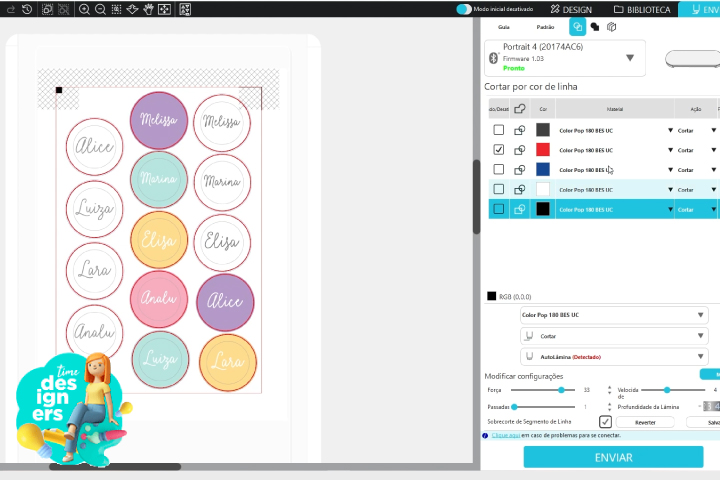720x480 pixels.
Task: Select the cut by line color icon
Action: [577, 27]
